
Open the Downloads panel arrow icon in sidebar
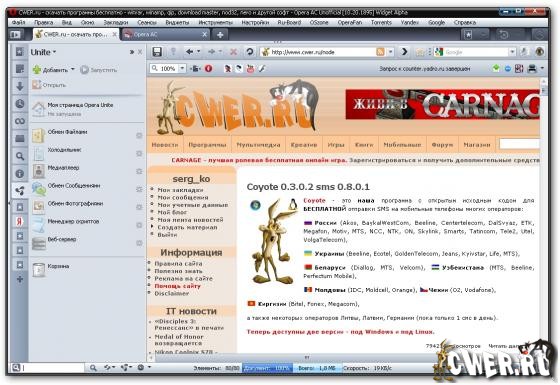[x=20, y=86]
